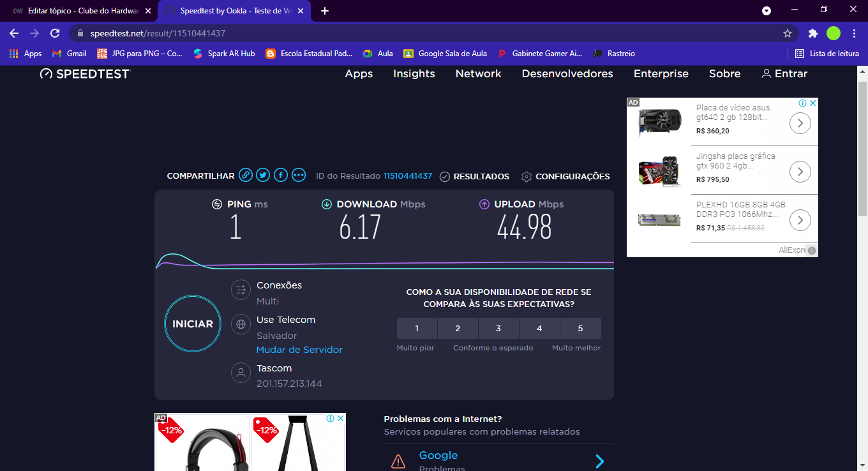Open the Chrome tab search dropdown arrow
The height and width of the screenshot is (471, 868).
(x=767, y=11)
